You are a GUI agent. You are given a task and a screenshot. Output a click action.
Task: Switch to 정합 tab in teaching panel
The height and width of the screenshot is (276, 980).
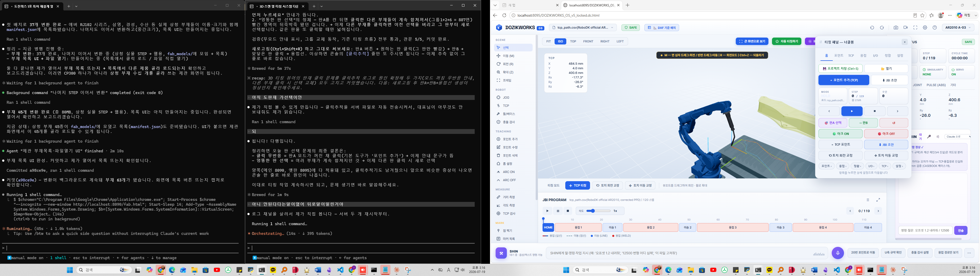pyautogui.click(x=888, y=56)
